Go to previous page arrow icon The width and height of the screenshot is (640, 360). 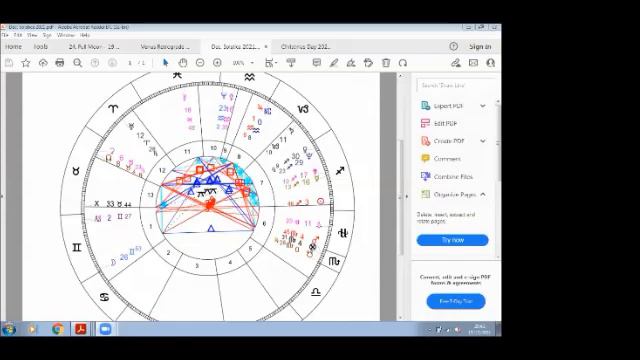(95, 63)
